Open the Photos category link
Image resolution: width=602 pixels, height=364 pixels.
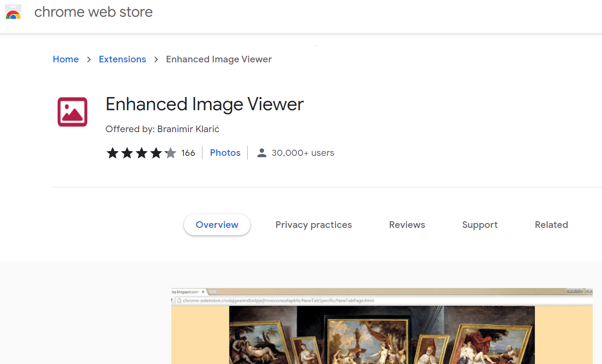tap(225, 153)
